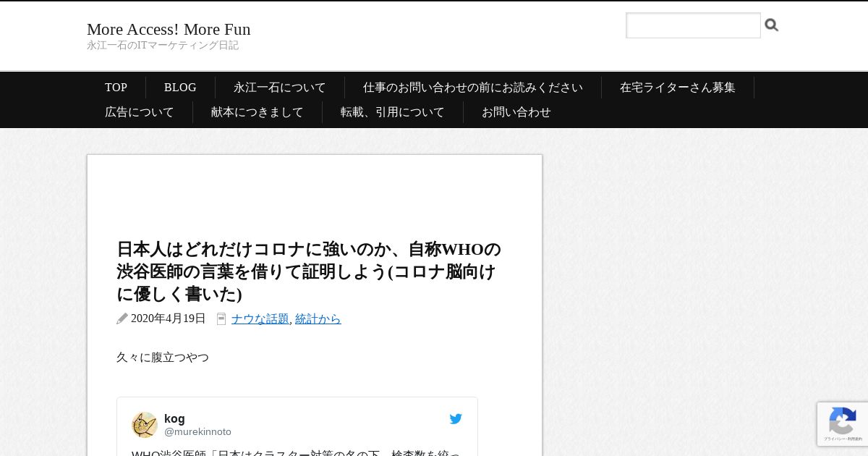Click the Twitter bird icon in tweet
The height and width of the screenshot is (456, 868).
[x=456, y=419]
